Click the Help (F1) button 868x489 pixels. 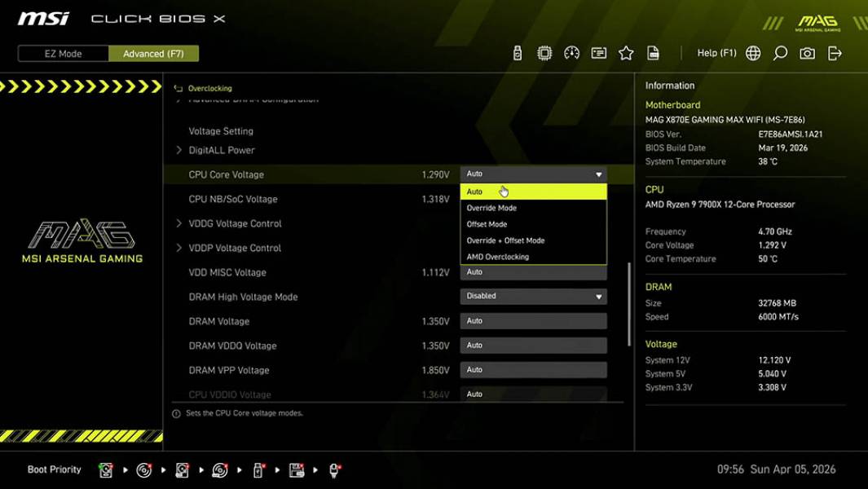pos(716,52)
